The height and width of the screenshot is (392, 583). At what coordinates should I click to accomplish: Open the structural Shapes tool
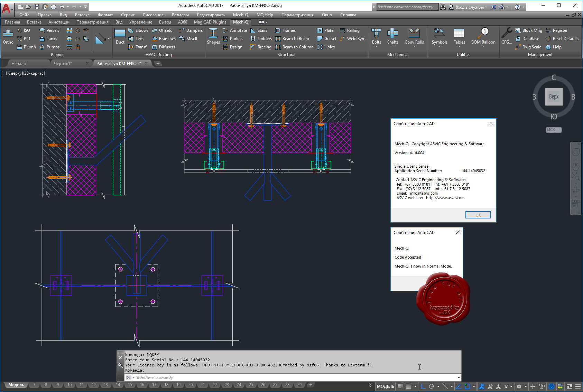(213, 37)
